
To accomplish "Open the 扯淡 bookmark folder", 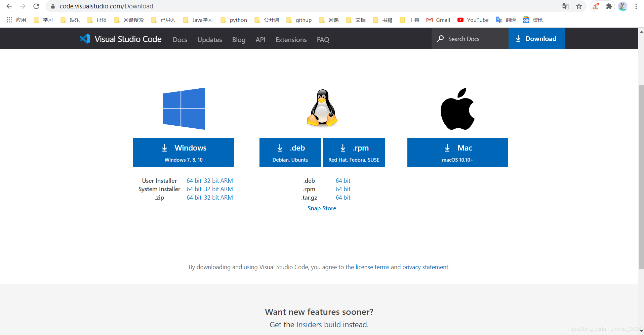I will pyautogui.click(x=97, y=20).
